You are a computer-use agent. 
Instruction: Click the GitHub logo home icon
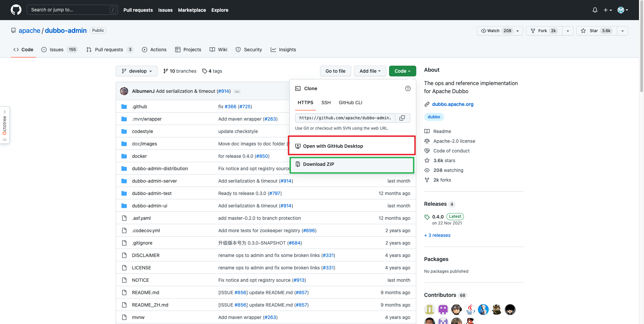(x=16, y=10)
